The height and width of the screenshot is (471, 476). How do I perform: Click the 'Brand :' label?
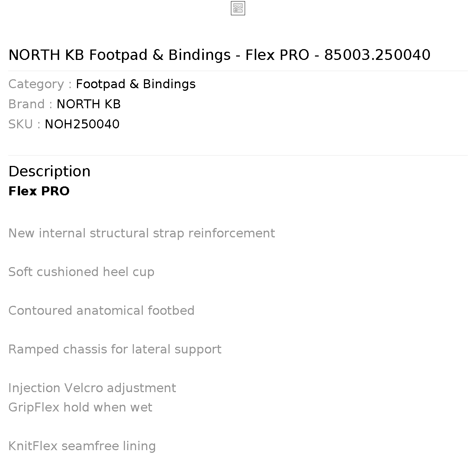click(x=30, y=104)
